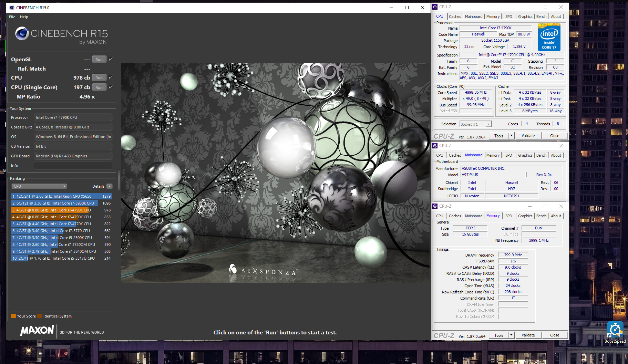
Task: Switch to Caches tab in top CPU-Z window
Action: (455, 17)
